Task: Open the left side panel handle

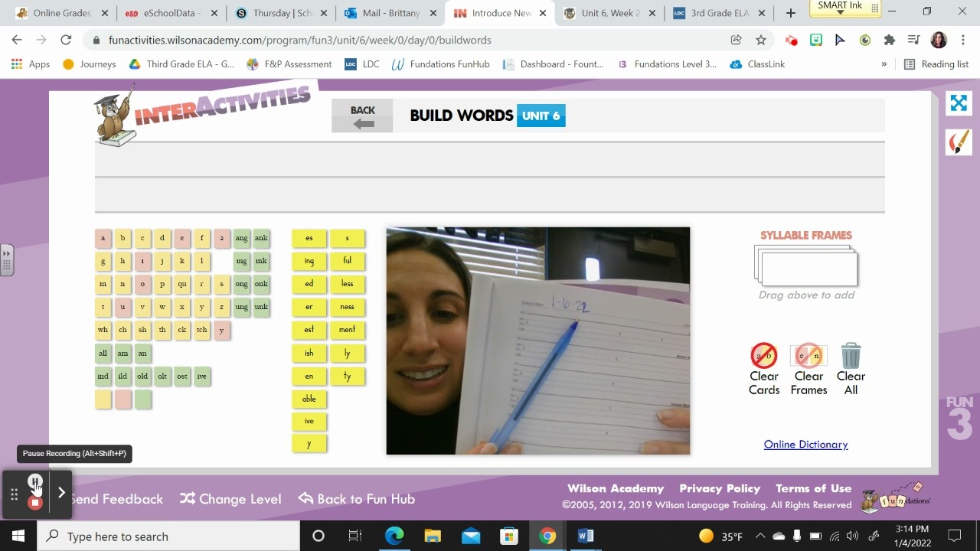Action: coord(7,260)
